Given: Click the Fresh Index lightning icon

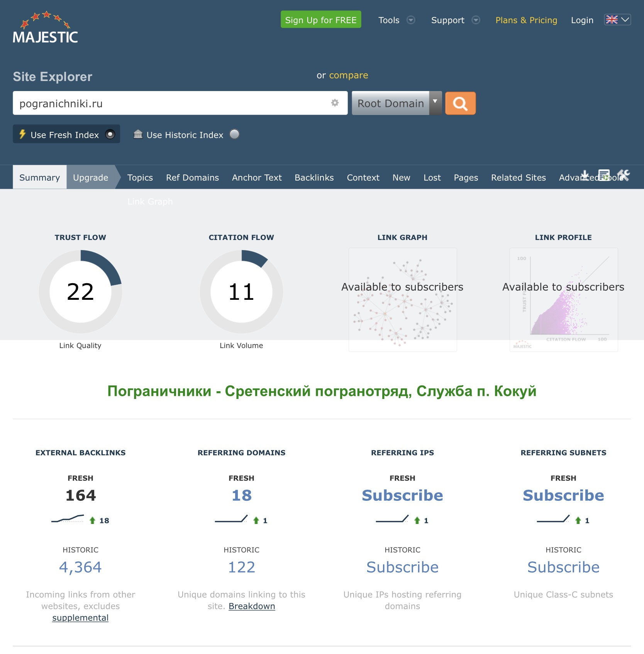Looking at the screenshot, I should (22, 134).
